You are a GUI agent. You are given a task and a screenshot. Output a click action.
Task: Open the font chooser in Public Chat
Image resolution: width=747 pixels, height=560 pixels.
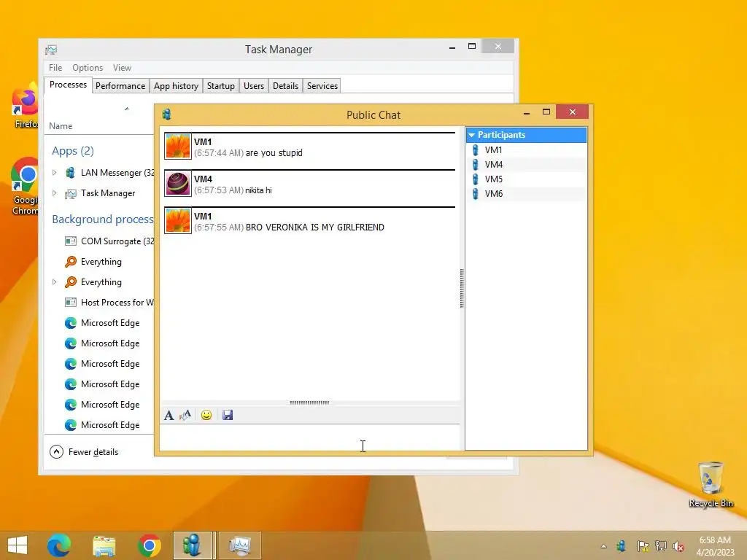coord(169,415)
